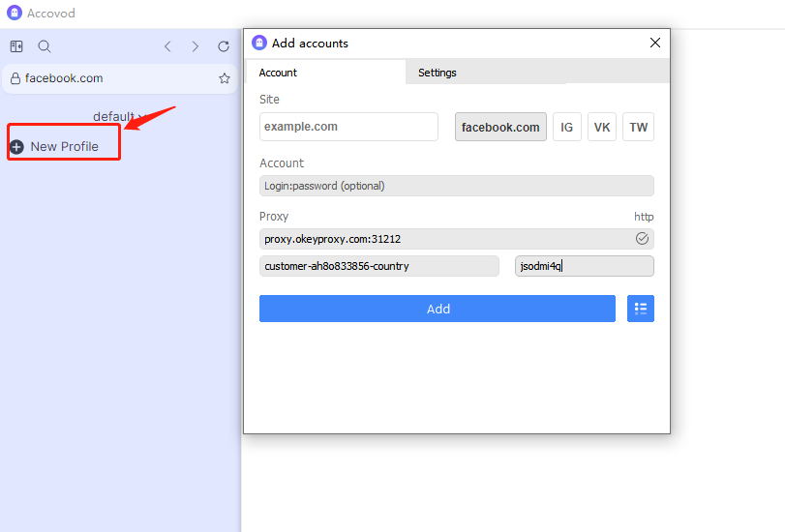Click the plus icon beside New Profile

[16, 147]
